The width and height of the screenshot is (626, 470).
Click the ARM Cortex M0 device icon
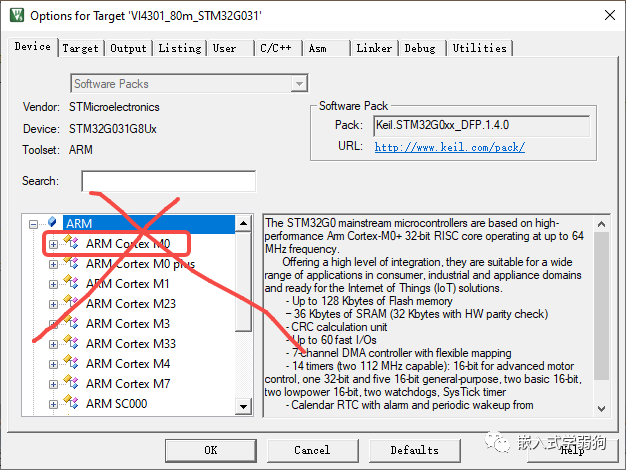pyautogui.click(x=71, y=242)
